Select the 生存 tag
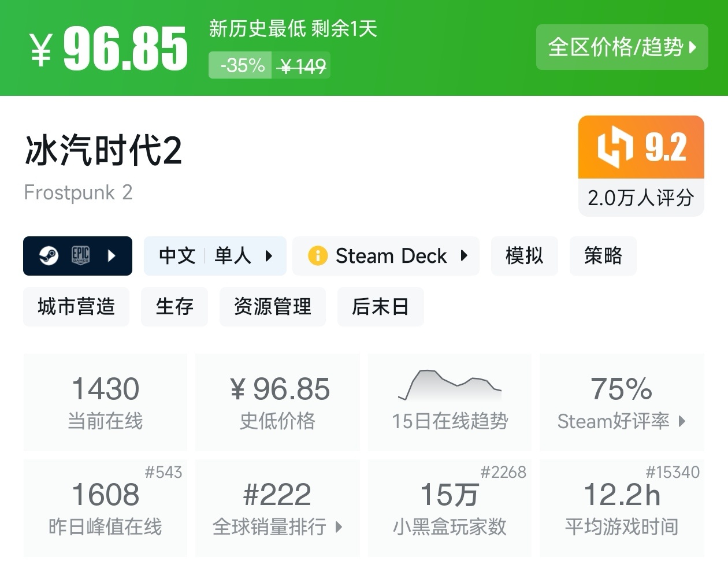The width and height of the screenshot is (728, 568). tap(174, 306)
